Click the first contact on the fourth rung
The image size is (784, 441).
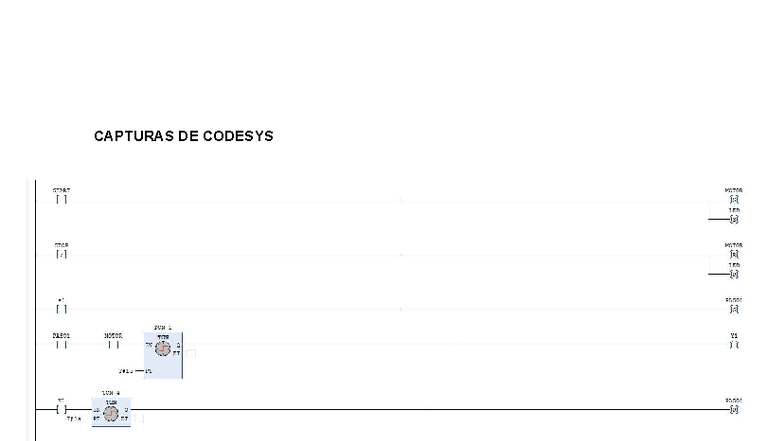tap(62, 345)
